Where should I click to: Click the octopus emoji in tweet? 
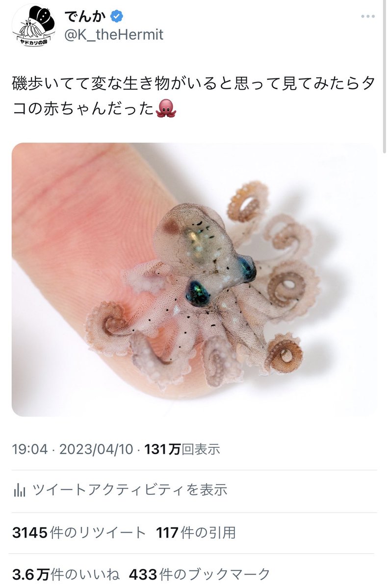[165, 108]
